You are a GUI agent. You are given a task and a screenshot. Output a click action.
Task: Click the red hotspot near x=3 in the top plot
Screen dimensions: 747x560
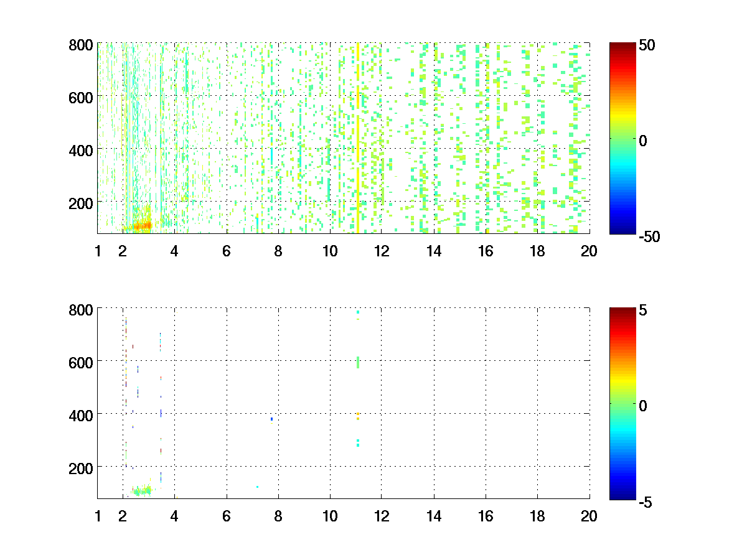143,226
